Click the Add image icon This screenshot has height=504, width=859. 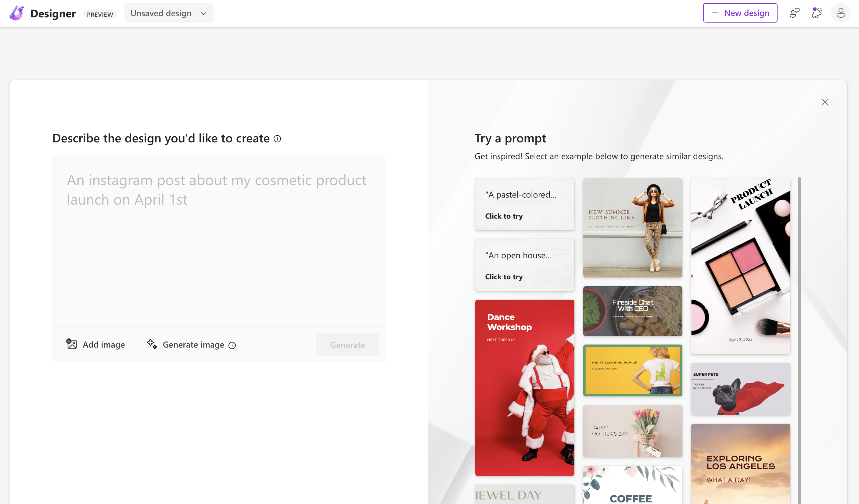[x=72, y=344]
